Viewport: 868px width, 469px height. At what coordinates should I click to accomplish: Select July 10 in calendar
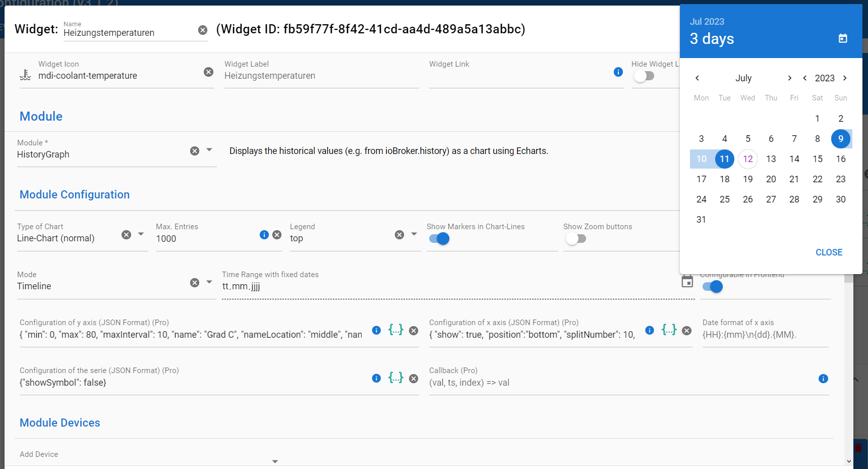[702, 159]
